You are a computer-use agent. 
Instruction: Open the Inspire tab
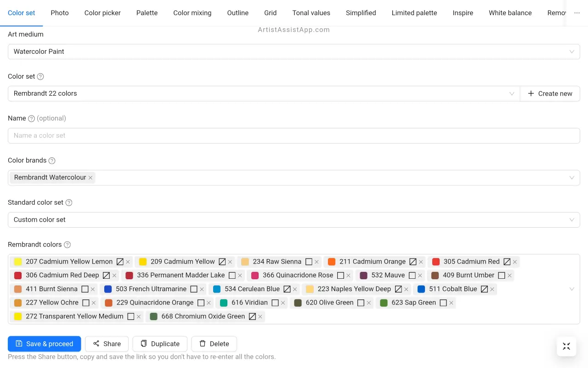(463, 13)
